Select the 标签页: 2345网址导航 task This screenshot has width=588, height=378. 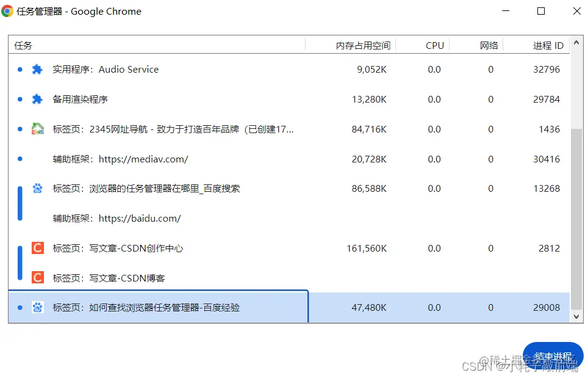289,129
